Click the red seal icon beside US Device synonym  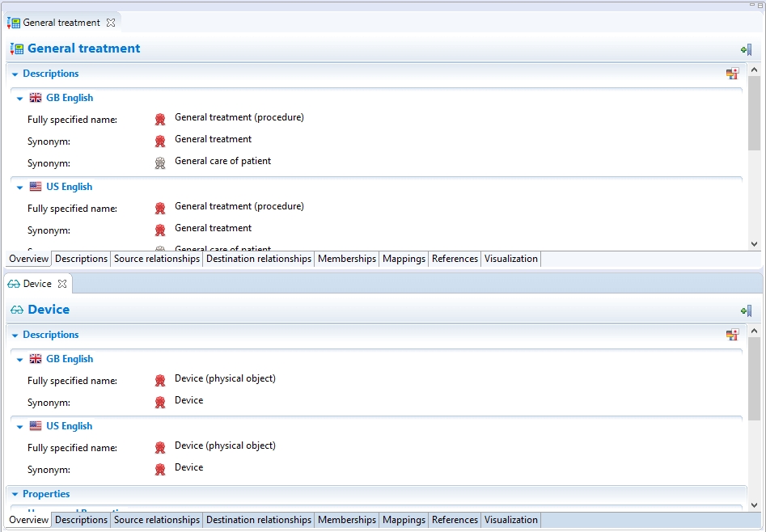pos(160,469)
